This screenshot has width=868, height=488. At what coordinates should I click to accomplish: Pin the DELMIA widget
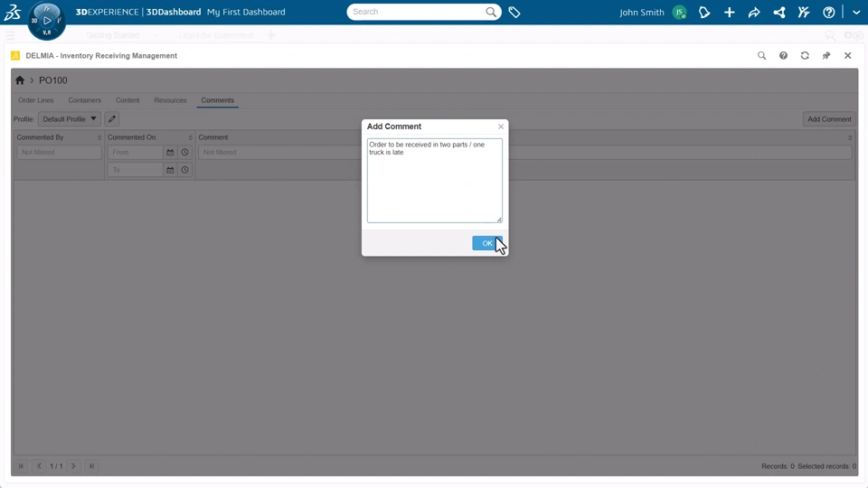click(826, 55)
